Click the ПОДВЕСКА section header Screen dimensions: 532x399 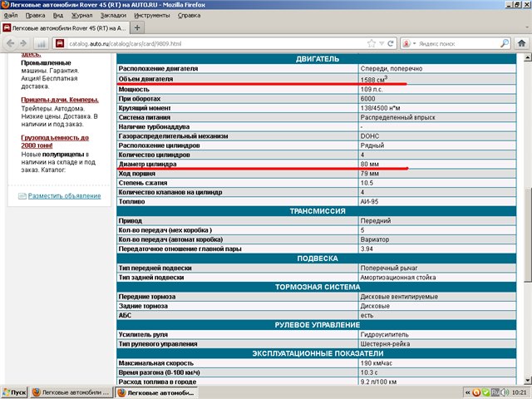(x=317, y=259)
